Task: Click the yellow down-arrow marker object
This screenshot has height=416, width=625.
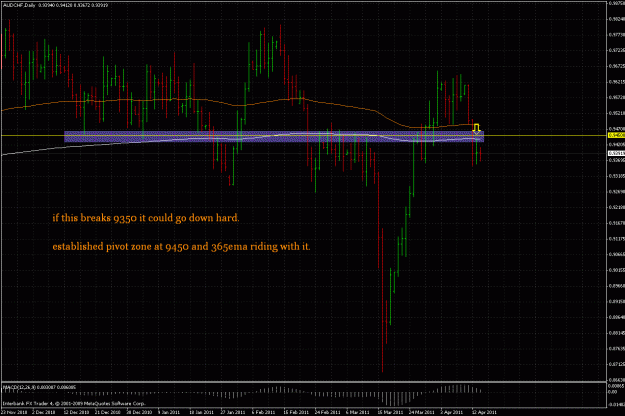Action: 476,128
